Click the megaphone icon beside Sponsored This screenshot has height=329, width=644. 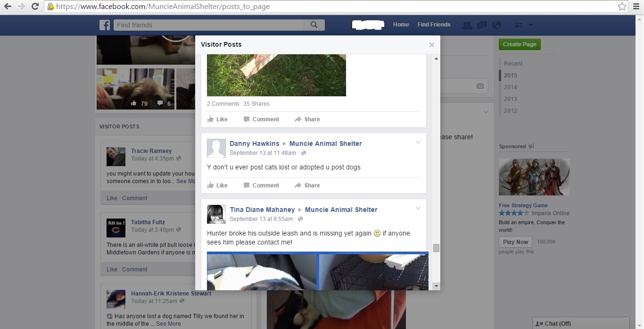point(531,146)
